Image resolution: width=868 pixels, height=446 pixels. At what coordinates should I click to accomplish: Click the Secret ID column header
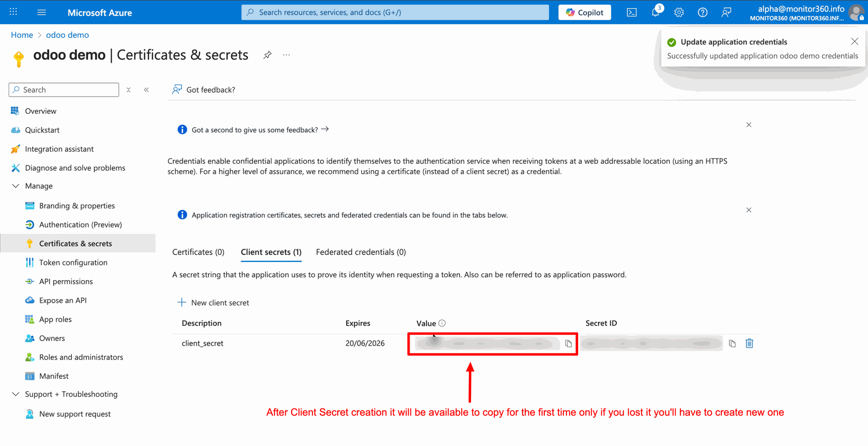(x=601, y=323)
